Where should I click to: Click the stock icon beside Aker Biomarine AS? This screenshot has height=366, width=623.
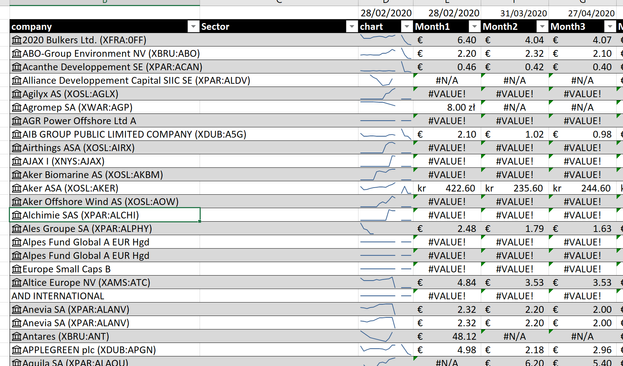(16, 175)
